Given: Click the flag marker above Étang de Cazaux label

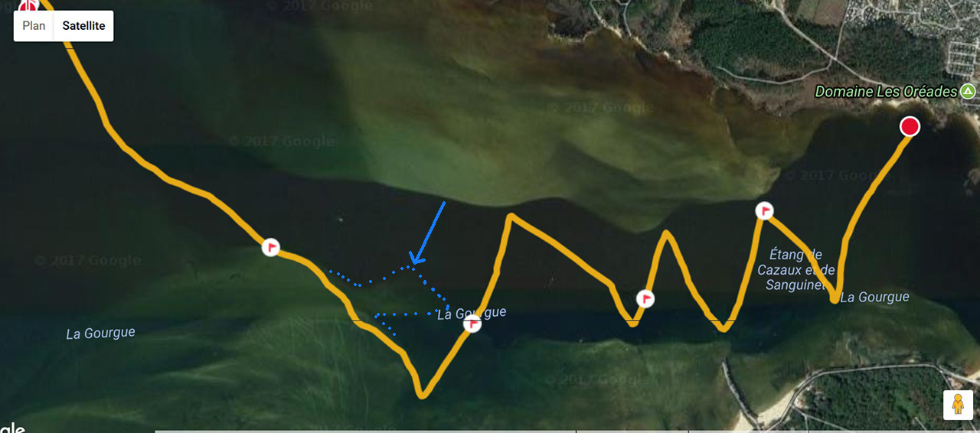Looking at the screenshot, I should point(764,210).
